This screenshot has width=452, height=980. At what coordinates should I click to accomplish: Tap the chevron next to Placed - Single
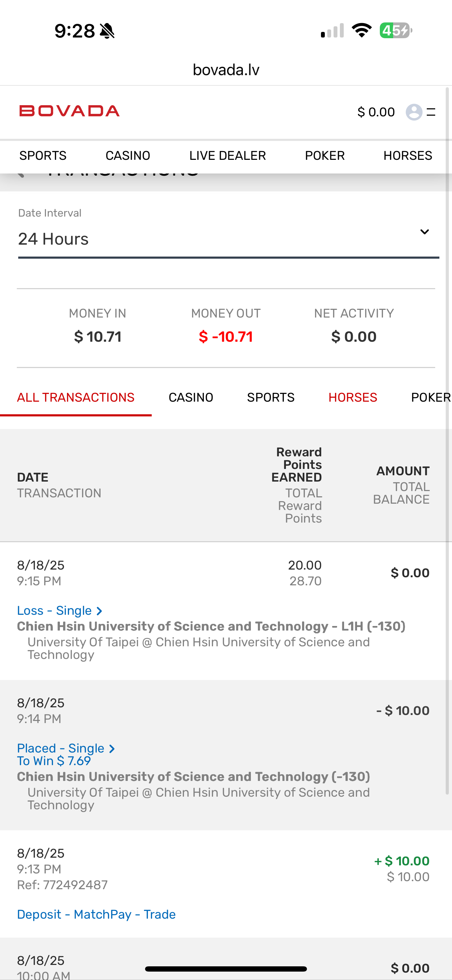(112, 749)
